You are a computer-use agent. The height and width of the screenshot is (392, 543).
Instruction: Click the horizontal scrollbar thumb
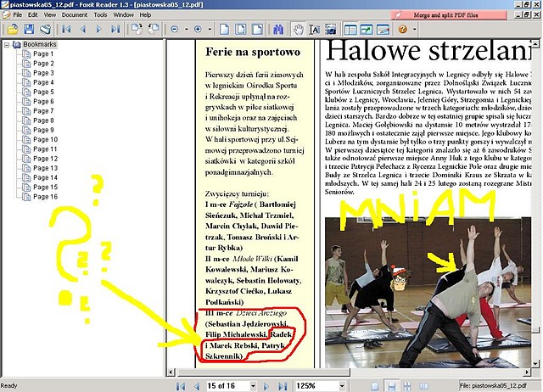tap(263, 372)
